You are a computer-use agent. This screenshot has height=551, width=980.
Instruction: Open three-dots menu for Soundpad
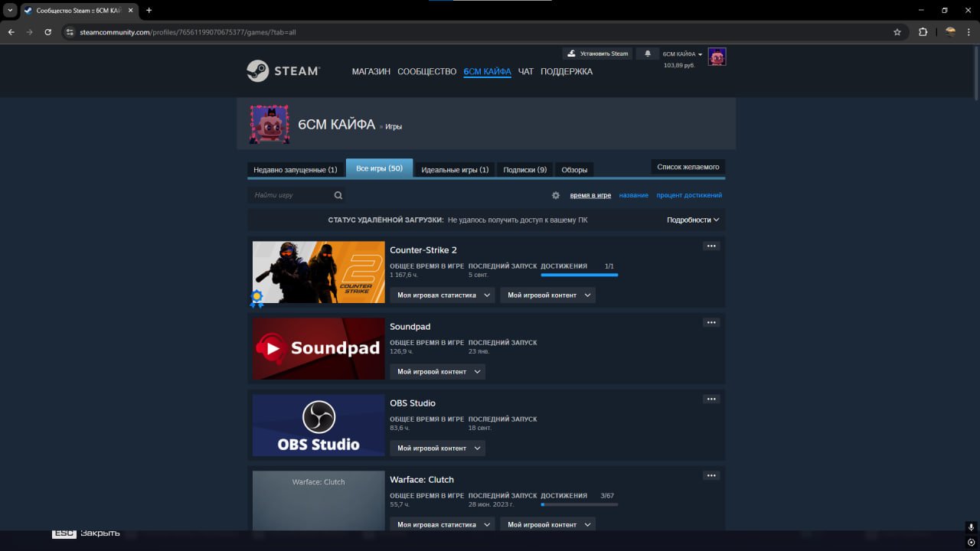[711, 323]
